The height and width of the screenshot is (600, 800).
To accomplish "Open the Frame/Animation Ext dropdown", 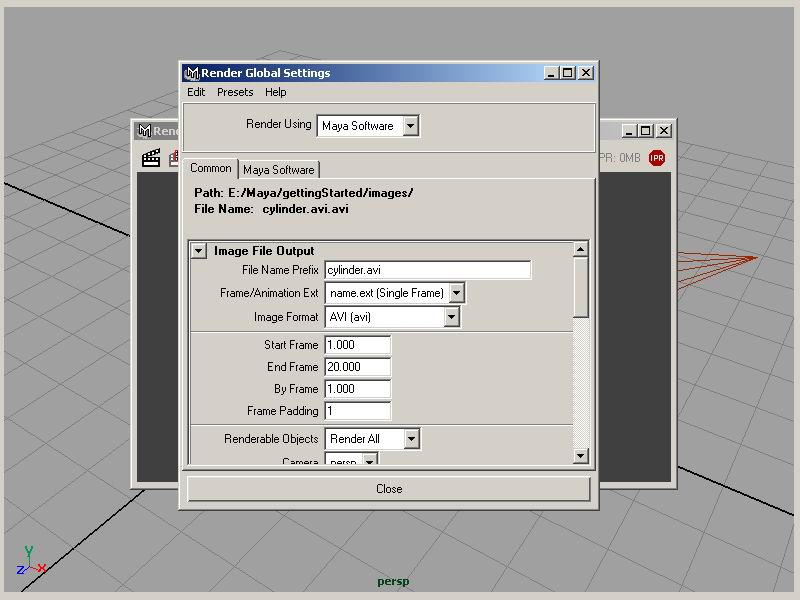I will point(394,293).
